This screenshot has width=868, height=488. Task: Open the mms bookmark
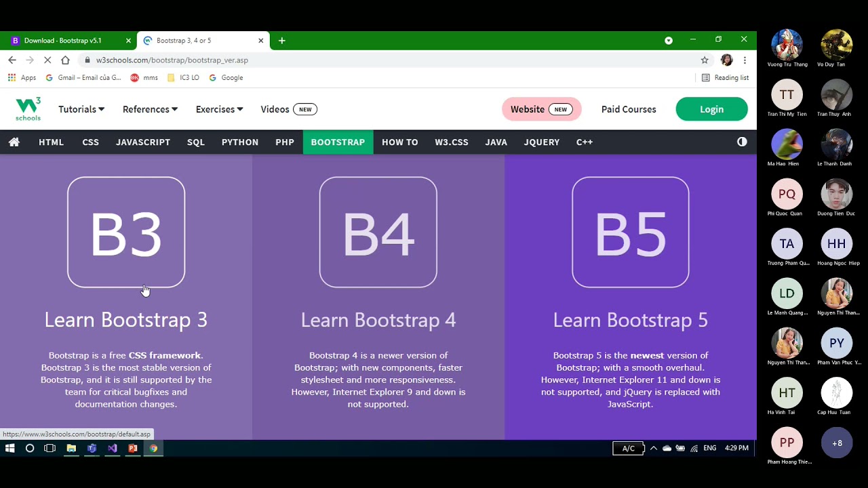[x=144, y=78]
